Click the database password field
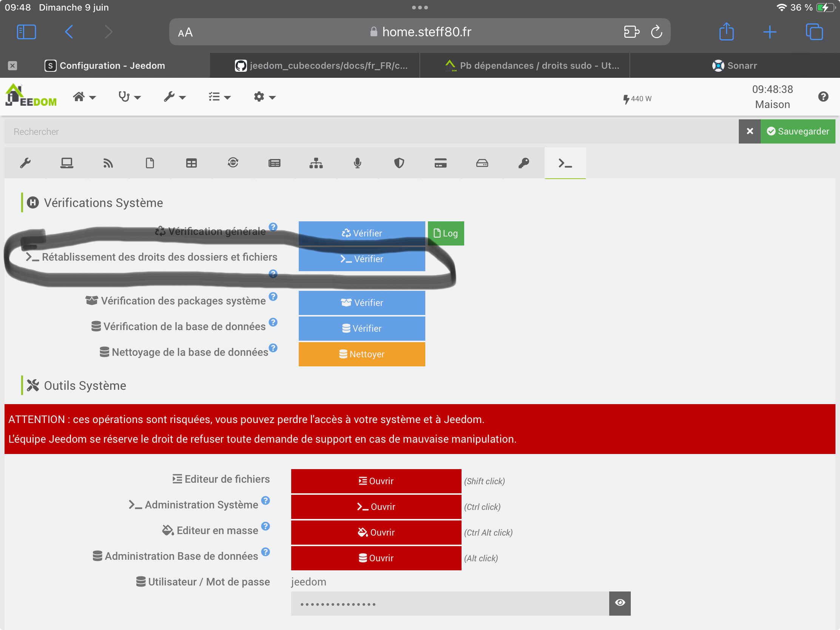The height and width of the screenshot is (630, 840). [450, 604]
